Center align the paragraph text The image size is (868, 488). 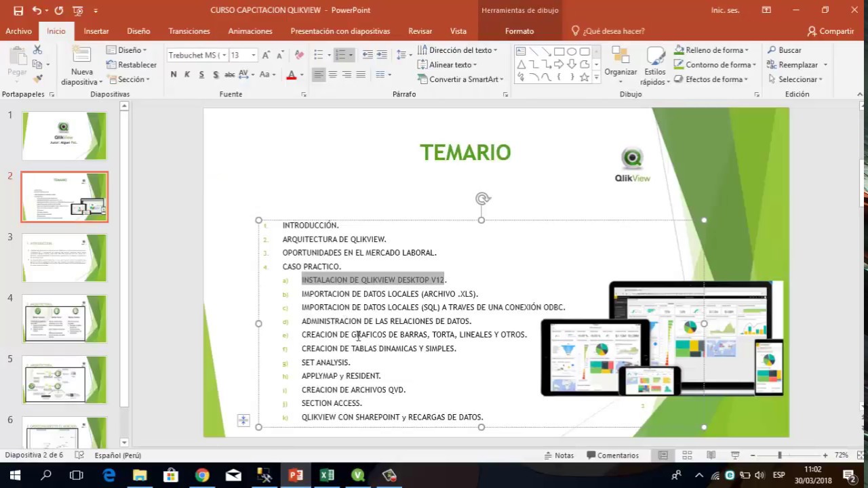[x=332, y=75]
